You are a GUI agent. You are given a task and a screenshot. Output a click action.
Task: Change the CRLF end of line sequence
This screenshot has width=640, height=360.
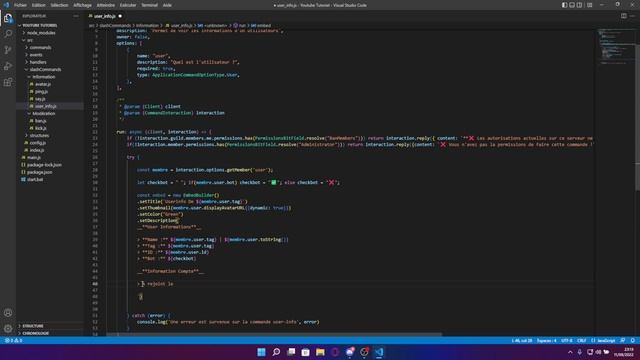[x=582, y=340]
